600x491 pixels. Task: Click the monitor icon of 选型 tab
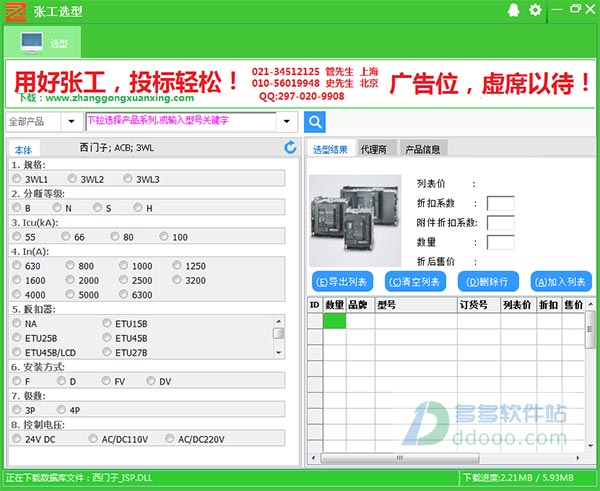32,42
